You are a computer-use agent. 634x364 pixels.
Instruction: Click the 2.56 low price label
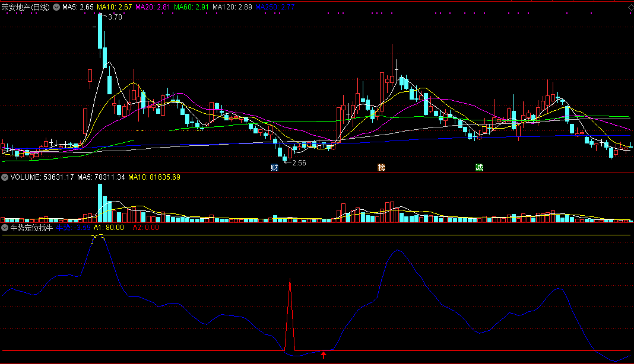pyautogui.click(x=299, y=163)
